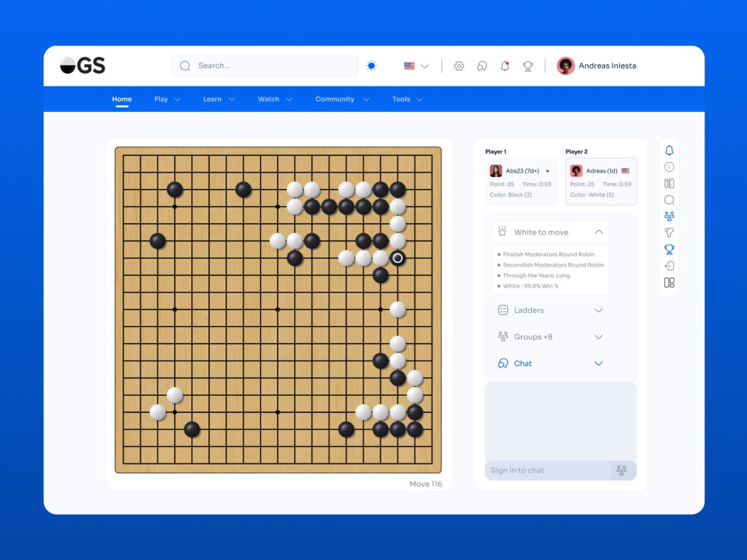Log out using the exit icon in the sidebar

669,265
